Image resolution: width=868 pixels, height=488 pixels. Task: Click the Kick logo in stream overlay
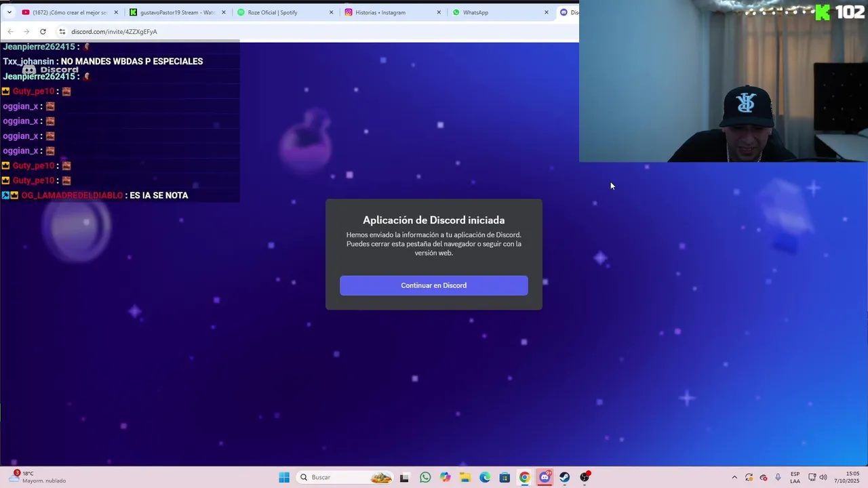click(x=823, y=12)
